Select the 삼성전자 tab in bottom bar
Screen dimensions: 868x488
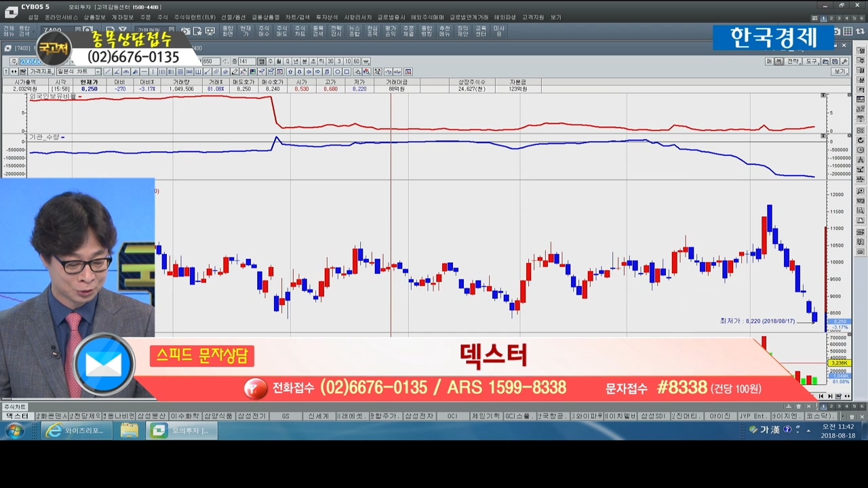418,416
